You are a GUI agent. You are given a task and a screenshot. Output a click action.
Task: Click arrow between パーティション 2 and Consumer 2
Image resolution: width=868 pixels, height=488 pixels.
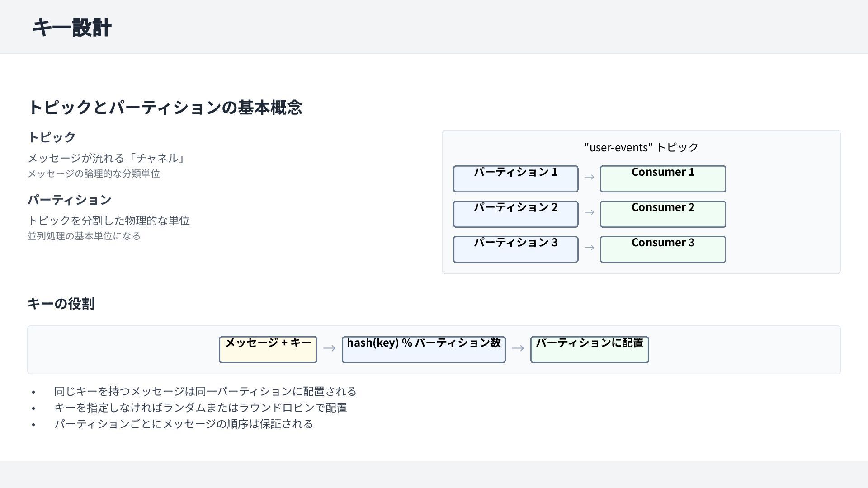point(589,212)
